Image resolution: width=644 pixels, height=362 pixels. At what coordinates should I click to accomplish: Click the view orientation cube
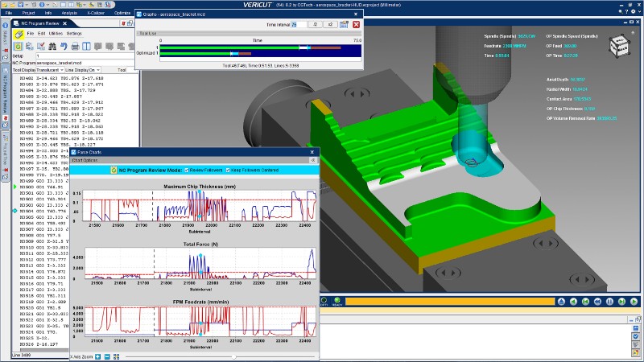pyautogui.click(x=620, y=46)
